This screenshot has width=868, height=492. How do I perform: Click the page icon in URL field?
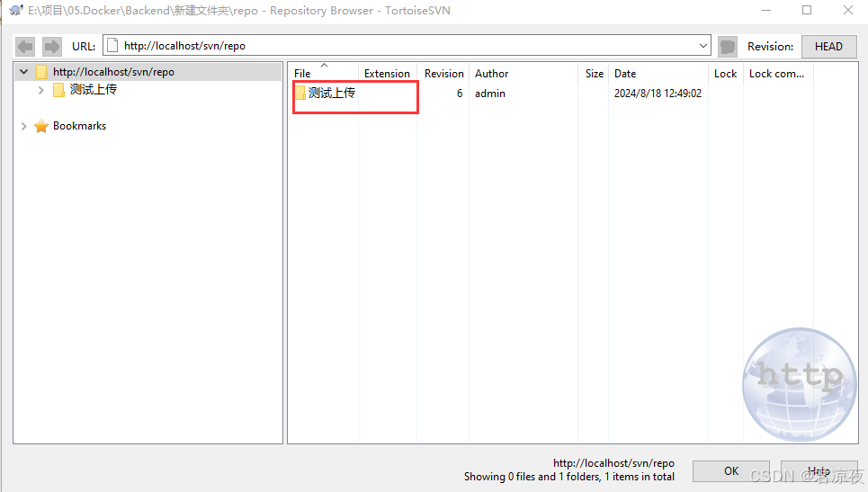coord(112,46)
